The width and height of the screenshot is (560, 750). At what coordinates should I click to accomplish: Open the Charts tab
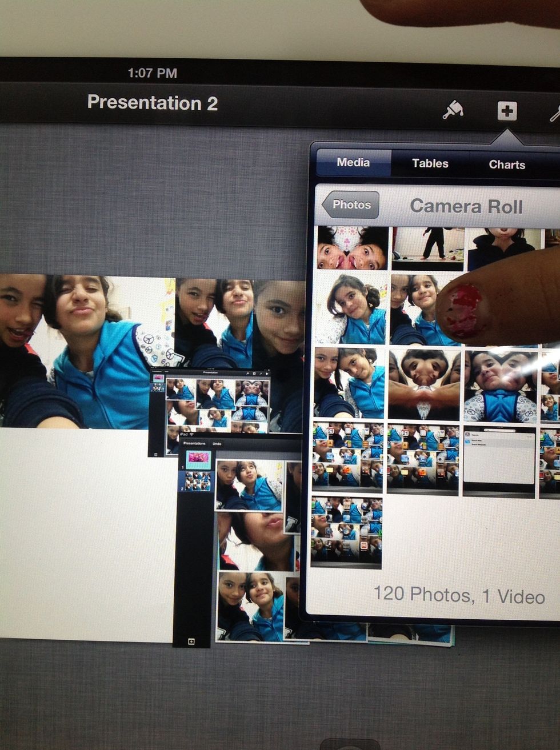(x=507, y=165)
